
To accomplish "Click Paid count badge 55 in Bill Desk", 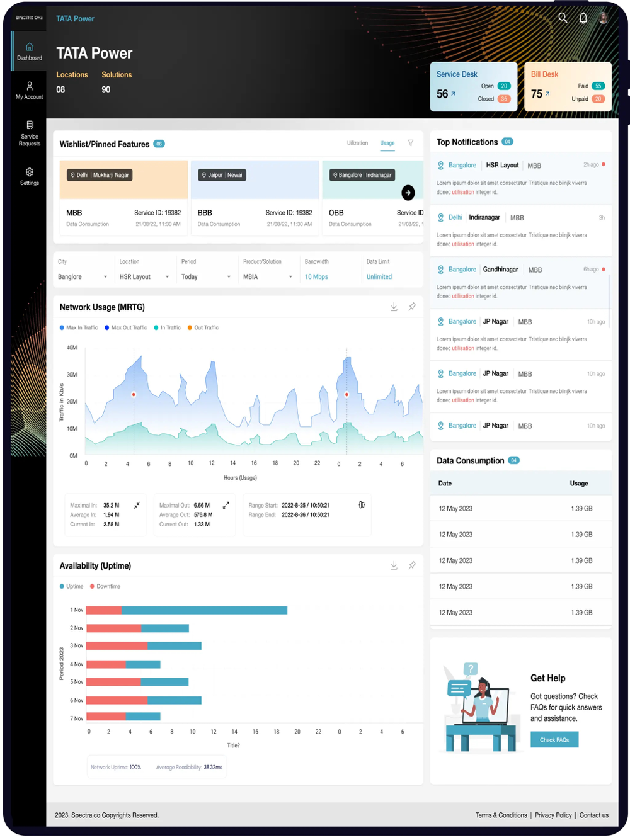I will point(598,86).
